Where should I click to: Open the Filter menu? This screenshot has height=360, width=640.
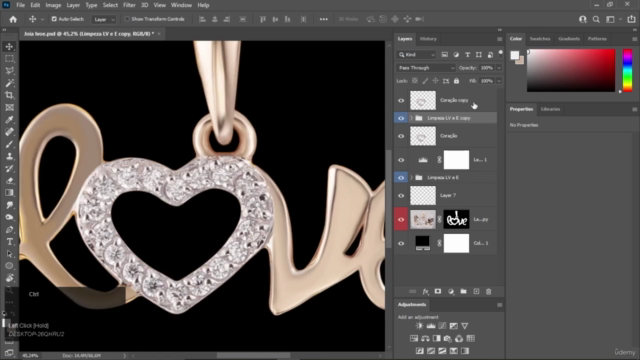tap(129, 5)
